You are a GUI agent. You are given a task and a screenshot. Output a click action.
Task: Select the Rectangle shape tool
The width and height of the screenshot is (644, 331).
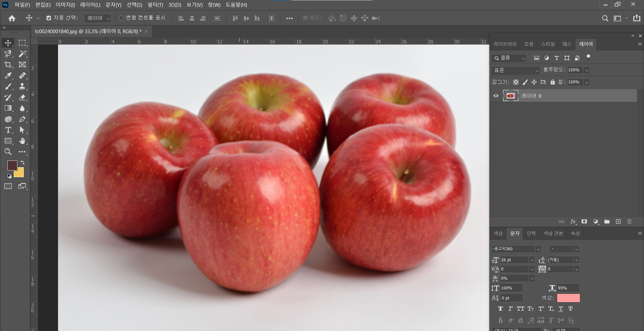8,141
